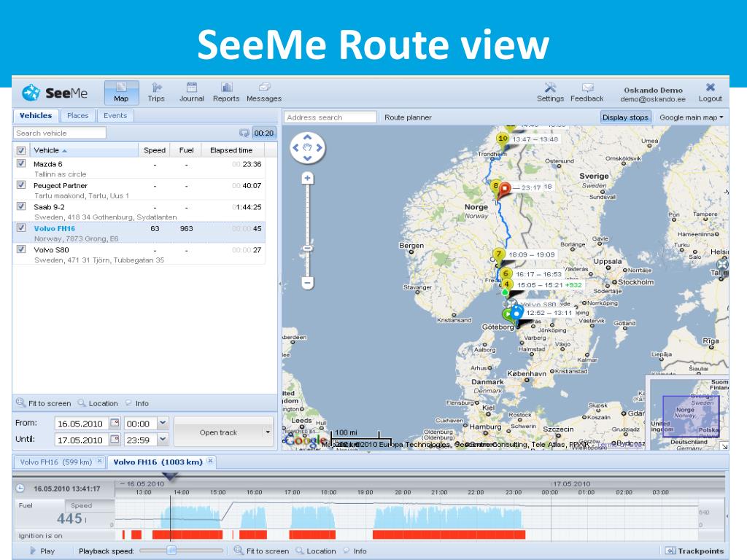747x560 pixels.
Task: Open the Messages section
Action: pyautogui.click(x=264, y=93)
